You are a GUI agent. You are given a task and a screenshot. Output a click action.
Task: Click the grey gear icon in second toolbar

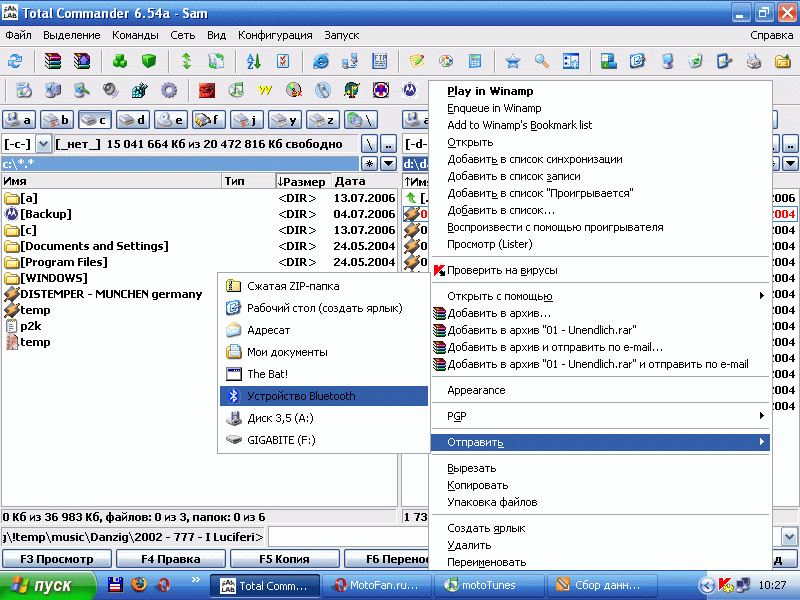pos(169,91)
